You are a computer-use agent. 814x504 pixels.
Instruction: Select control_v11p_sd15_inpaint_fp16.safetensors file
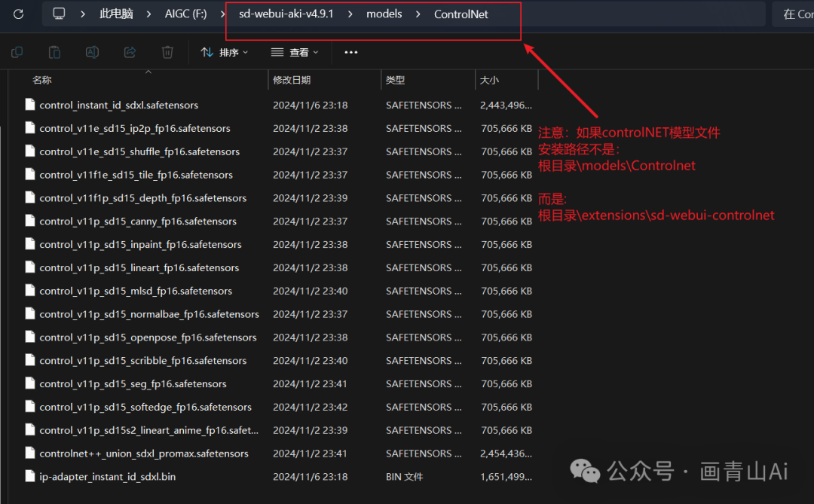click(x=140, y=245)
